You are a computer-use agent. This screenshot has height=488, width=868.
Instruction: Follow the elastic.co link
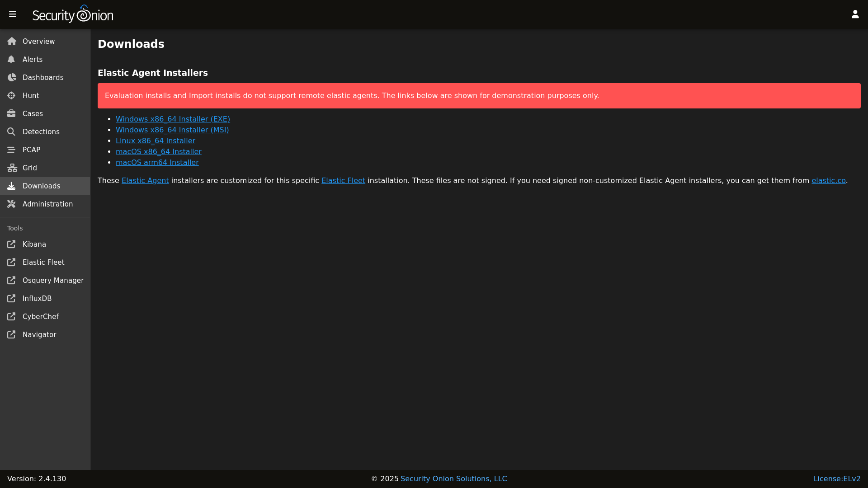[828, 181]
